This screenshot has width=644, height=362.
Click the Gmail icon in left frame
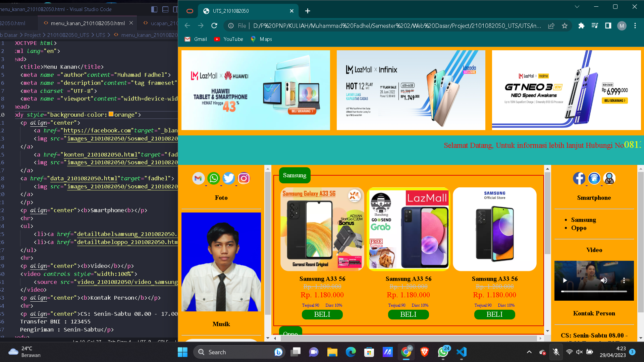[199, 178]
